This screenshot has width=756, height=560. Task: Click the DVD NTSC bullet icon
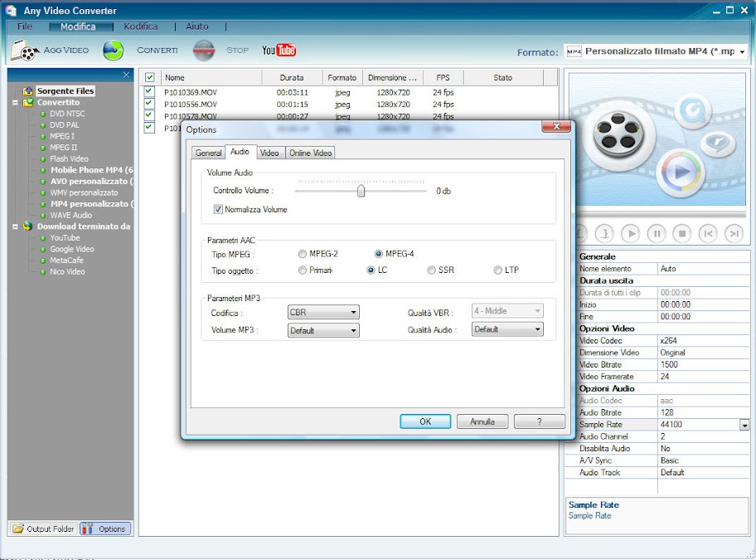coord(43,114)
